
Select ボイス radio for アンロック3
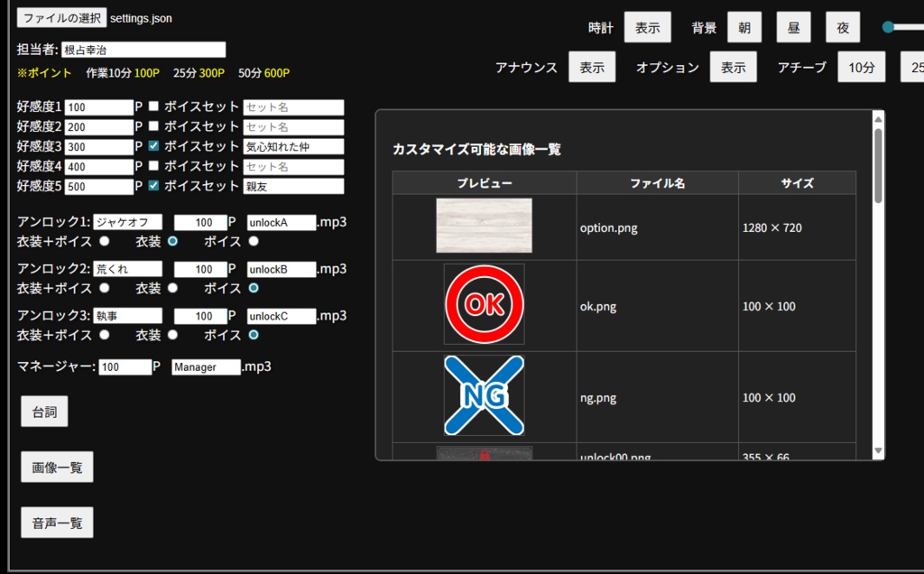(254, 335)
